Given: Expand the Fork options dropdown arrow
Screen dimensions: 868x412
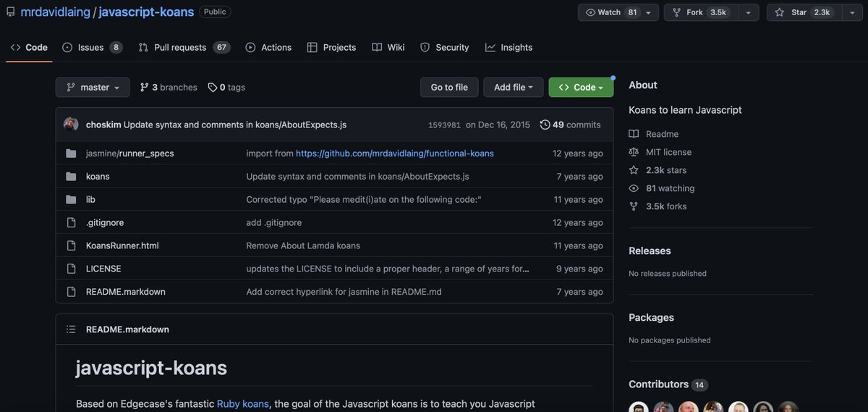Looking at the screenshot, I should click(x=747, y=12).
